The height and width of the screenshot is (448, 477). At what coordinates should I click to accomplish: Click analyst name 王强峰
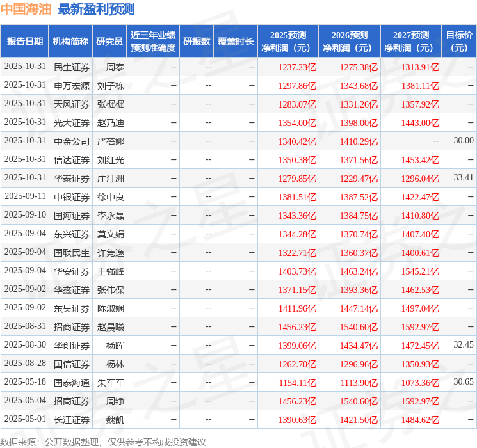pos(111,271)
